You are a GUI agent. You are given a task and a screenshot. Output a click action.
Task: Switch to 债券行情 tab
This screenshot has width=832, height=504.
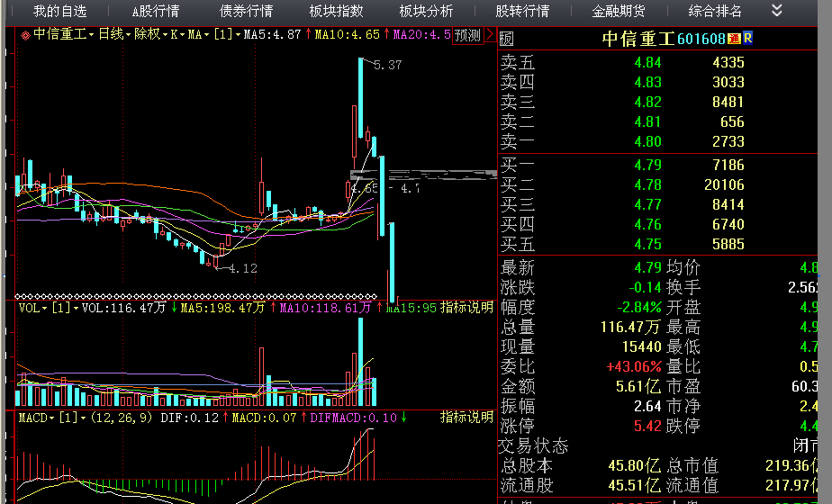[246, 11]
